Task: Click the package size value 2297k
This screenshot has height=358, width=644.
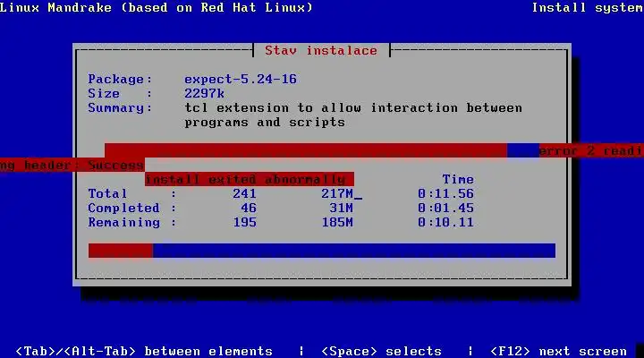Action: pos(204,93)
